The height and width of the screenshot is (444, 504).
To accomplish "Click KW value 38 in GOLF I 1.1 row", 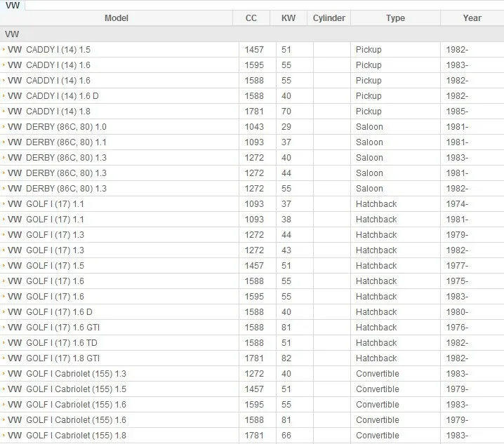I will pyautogui.click(x=286, y=220).
